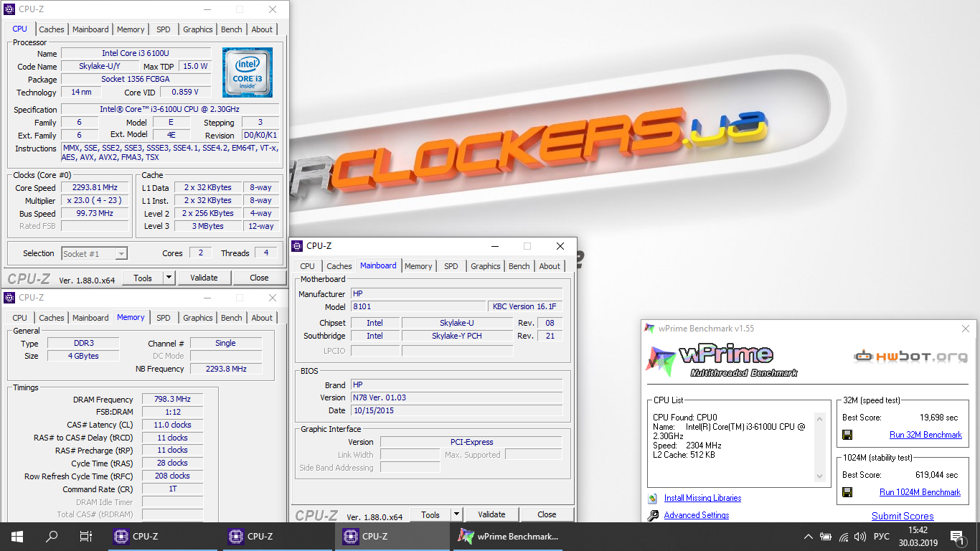The image size is (980, 551).
Task: Click the CPU-Z title bar icon in the Mainboard window
Action: click(x=297, y=245)
